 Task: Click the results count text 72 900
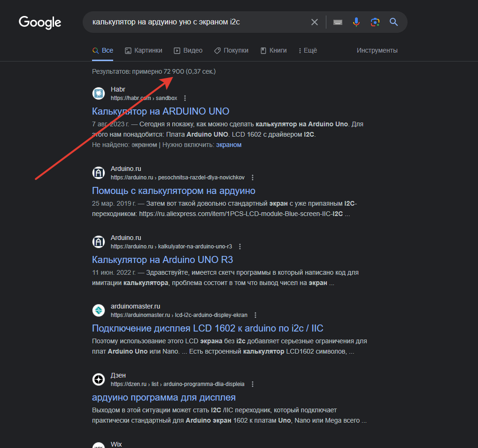pyautogui.click(x=174, y=71)
